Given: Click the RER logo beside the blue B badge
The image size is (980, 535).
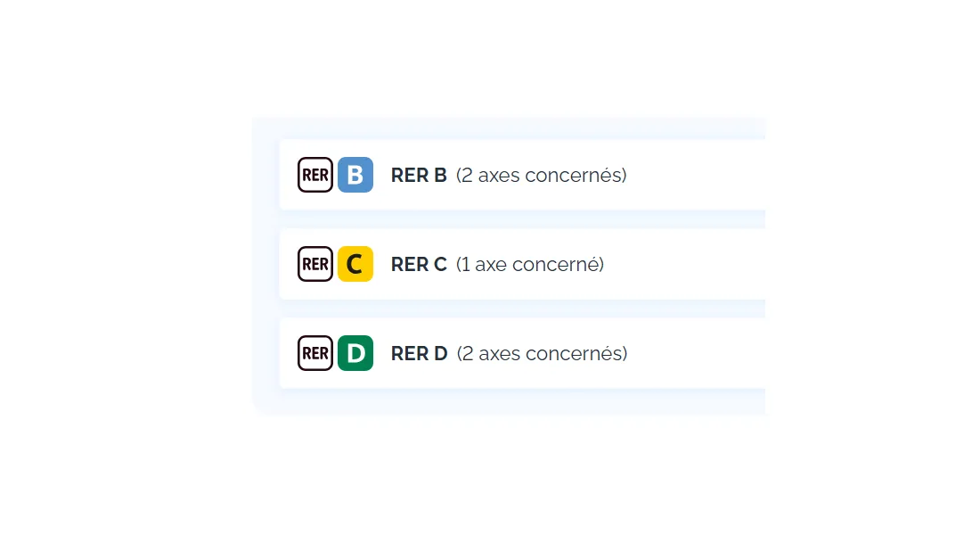Looking at the screenshot, I should pos(315,175).
